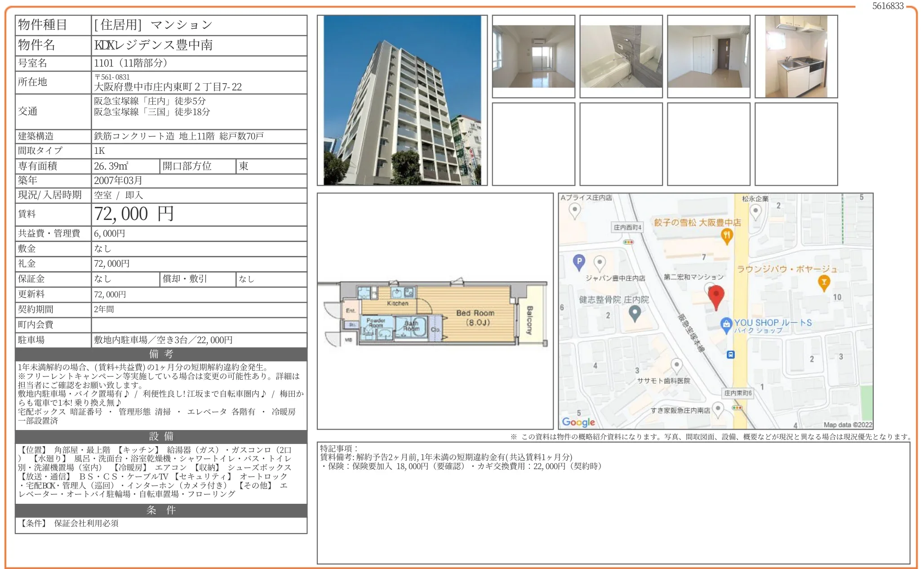Screen dimensions: 924x569
Task: Open the bathtub photo thumbnail
Action: pyautogui.click(x=621, y=56)
